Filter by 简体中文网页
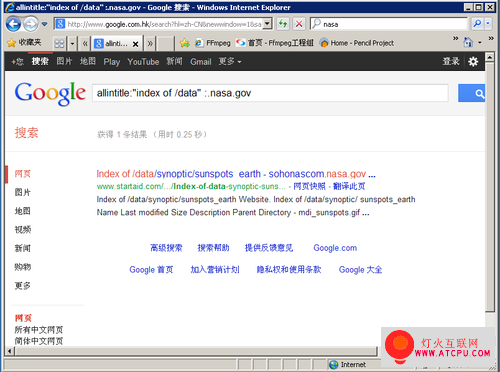The image size is (500, 372). pos(39,341)
